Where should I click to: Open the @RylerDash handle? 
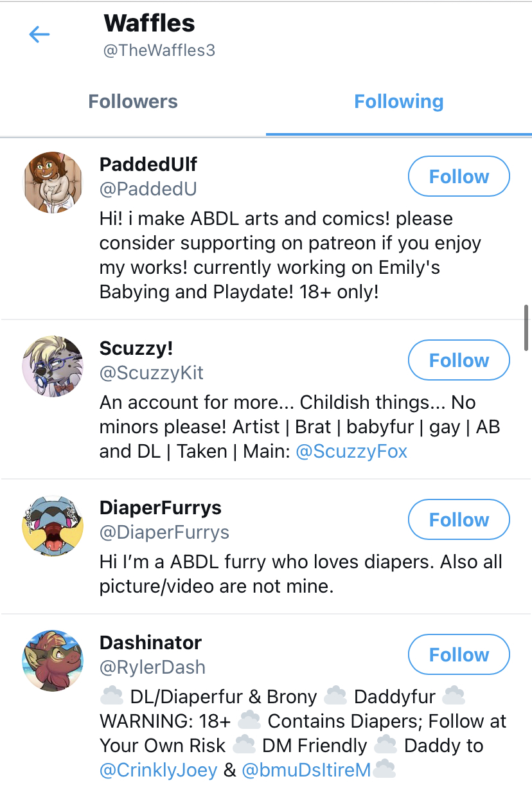point(153,667)
